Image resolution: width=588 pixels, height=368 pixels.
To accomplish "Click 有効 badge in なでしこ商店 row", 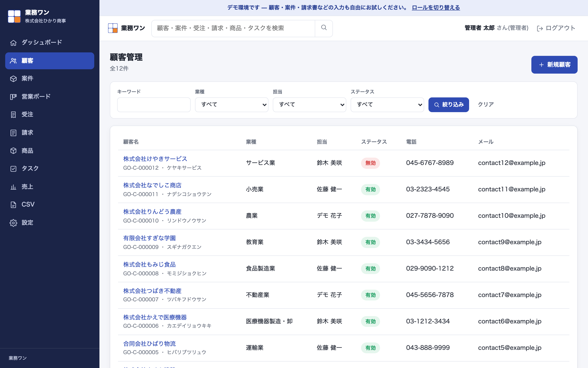I will coord(370,190).
